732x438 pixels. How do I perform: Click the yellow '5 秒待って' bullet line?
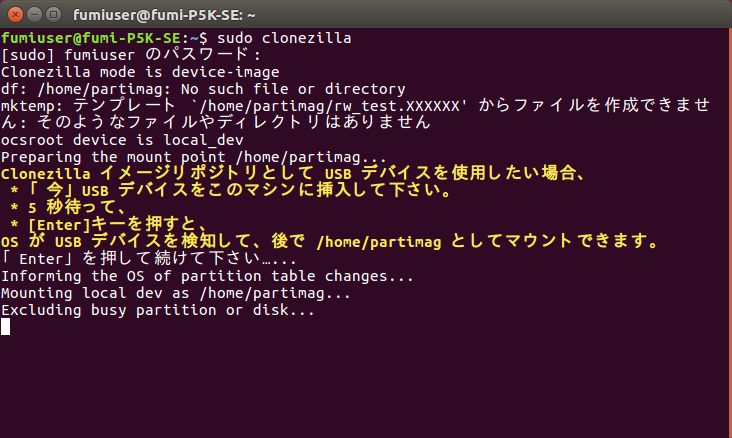point(68,207)
